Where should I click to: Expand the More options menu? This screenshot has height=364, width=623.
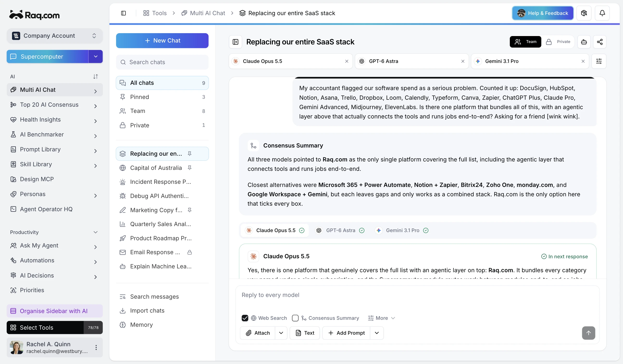point(381,318)
